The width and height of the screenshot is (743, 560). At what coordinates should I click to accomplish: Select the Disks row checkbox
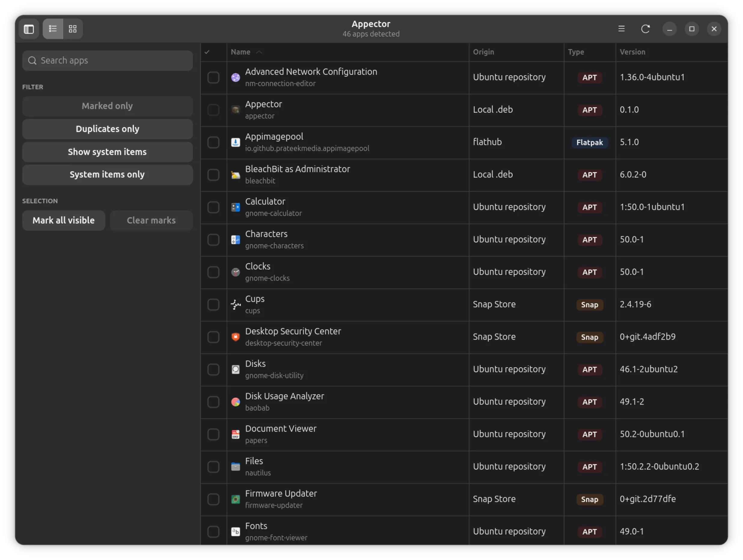pos(213,370)
